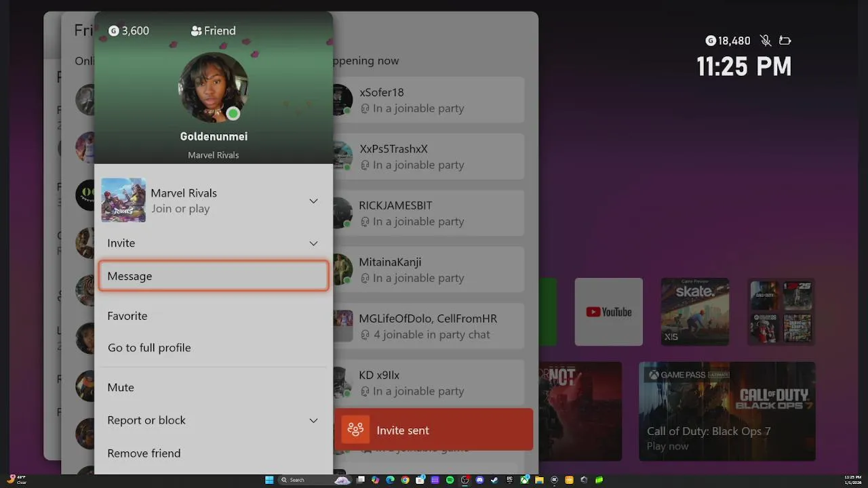Open xSofer18's joinable party entry
This screenshot has width=868, height=488.
429,100
